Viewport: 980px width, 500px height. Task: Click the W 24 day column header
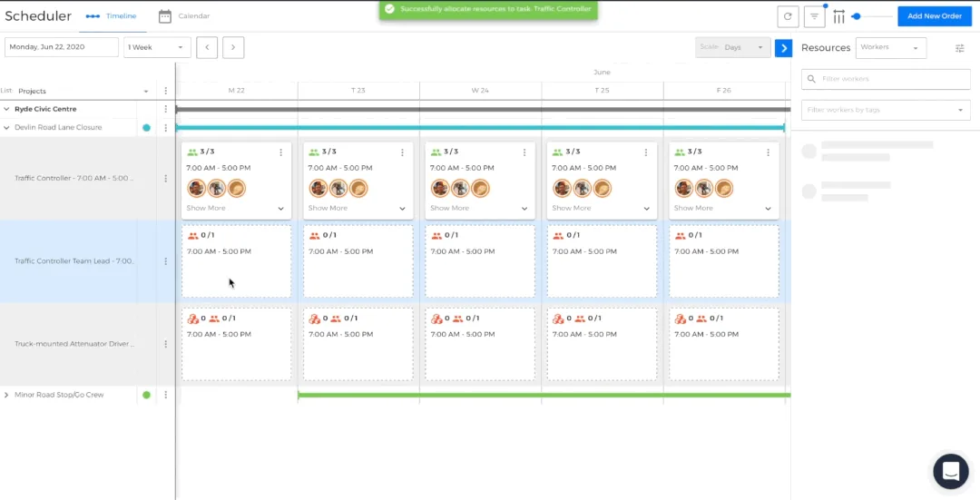(x=480, y=91)
